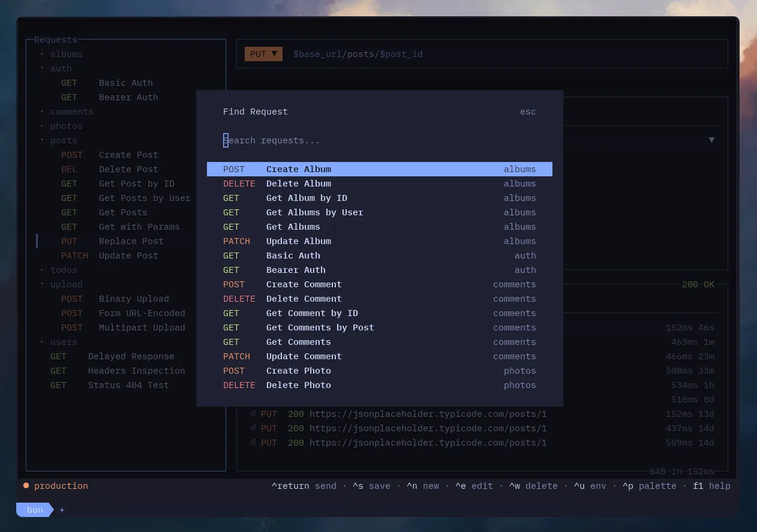This screenshot has width=757, height=532.
Task: Click ^p palette shortcut in footer
Action: pos(650,486)
